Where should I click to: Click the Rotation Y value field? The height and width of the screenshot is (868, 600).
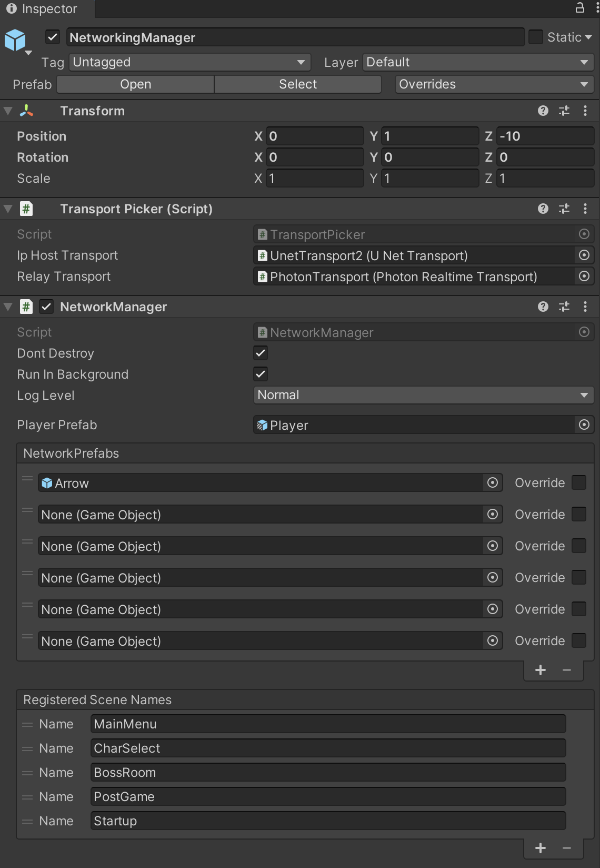point(430,157)
